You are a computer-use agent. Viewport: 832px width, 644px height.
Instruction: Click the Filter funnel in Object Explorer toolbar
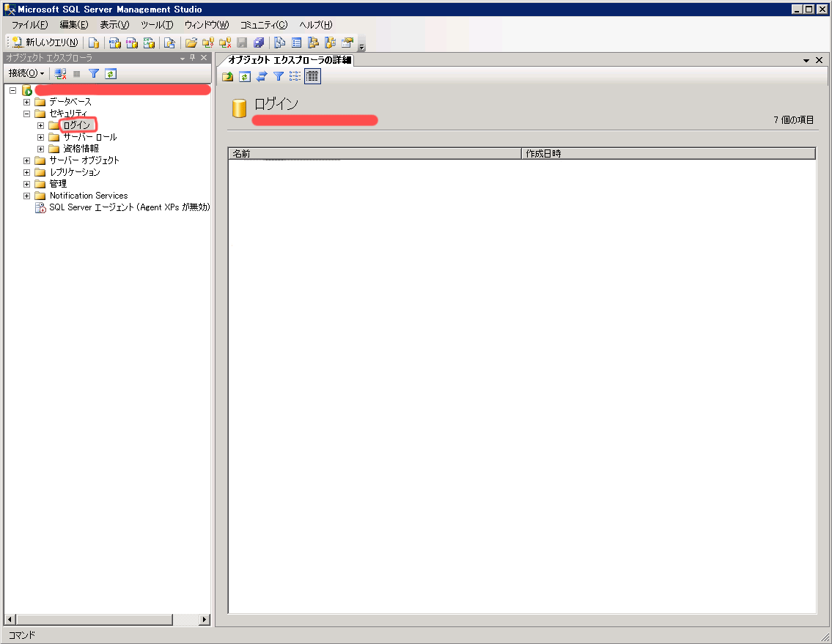[x=94, y=74]
